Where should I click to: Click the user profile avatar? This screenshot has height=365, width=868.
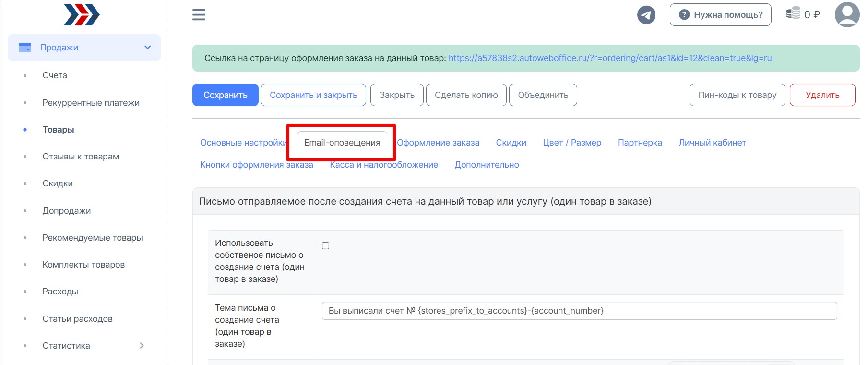[847, 15]
